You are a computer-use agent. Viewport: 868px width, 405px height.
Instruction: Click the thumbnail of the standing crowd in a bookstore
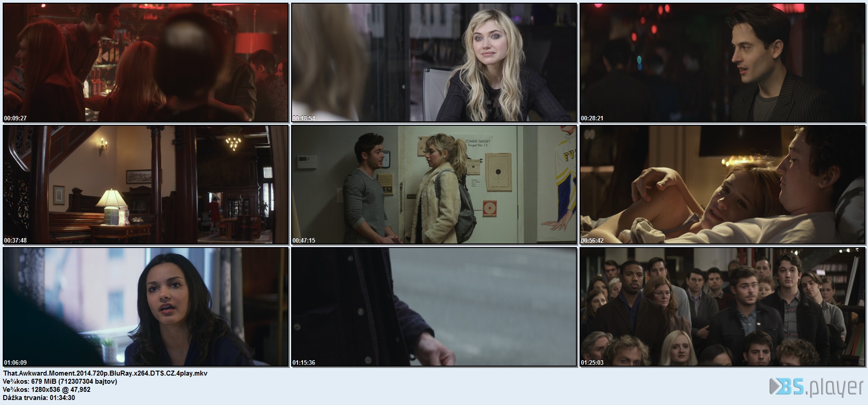(722, 307)
